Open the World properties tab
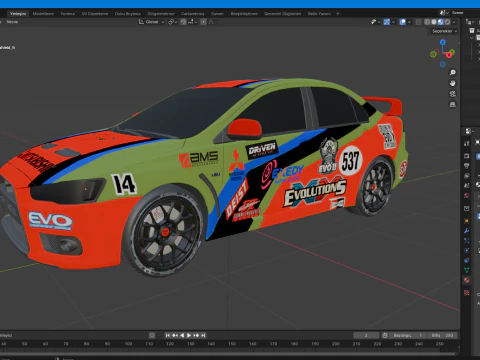Viewport: 480px width, 360px height. coord(467,195)
